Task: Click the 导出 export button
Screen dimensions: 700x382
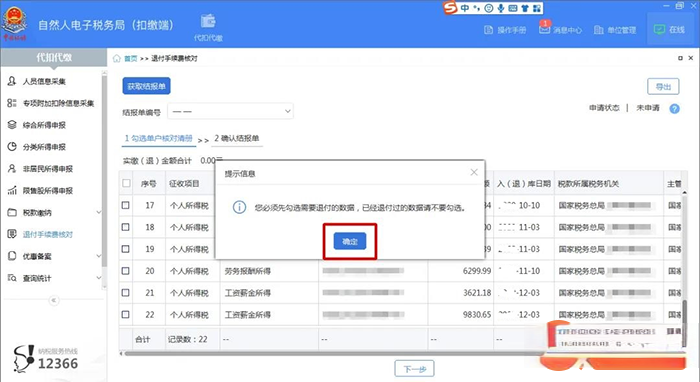Action: tap(663, 87)
